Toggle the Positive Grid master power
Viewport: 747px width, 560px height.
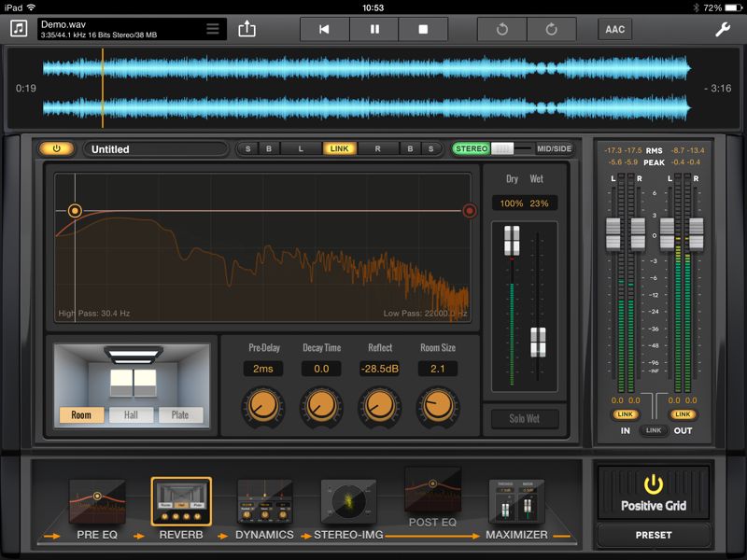coord(653,493)
